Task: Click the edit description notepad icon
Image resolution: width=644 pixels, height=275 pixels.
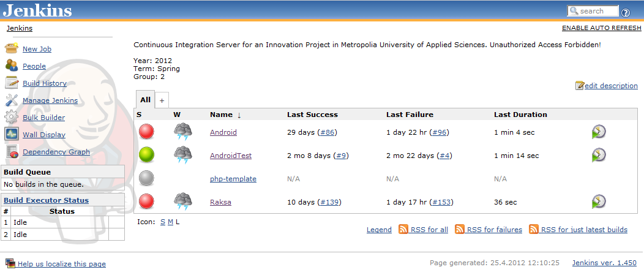Action: pyautogui.click(x=579, y=86)
